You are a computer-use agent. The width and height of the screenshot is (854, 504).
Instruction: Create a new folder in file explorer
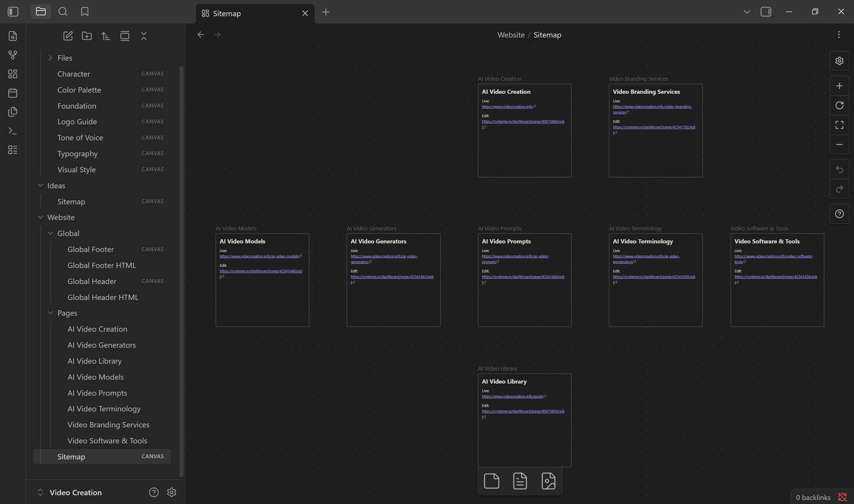click(87, 36)
